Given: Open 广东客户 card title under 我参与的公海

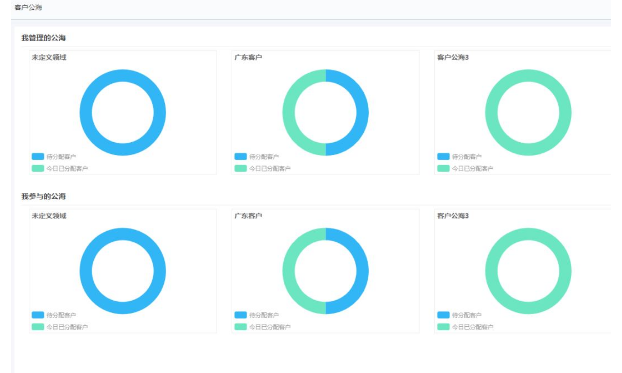Looking at the screenshot, I should 248,216.
